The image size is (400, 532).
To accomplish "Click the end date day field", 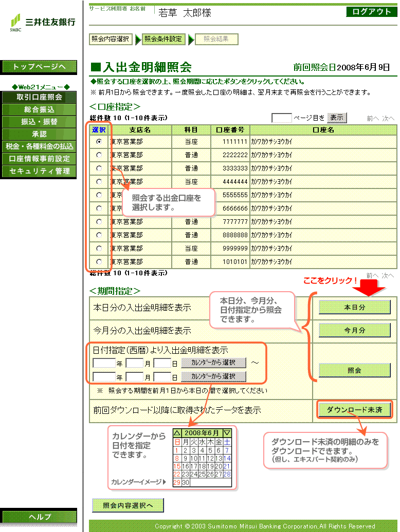I will 162,377.
